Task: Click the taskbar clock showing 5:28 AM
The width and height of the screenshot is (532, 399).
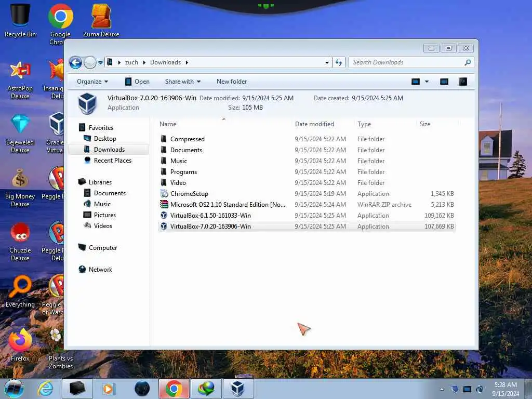Action: (506, 389)
